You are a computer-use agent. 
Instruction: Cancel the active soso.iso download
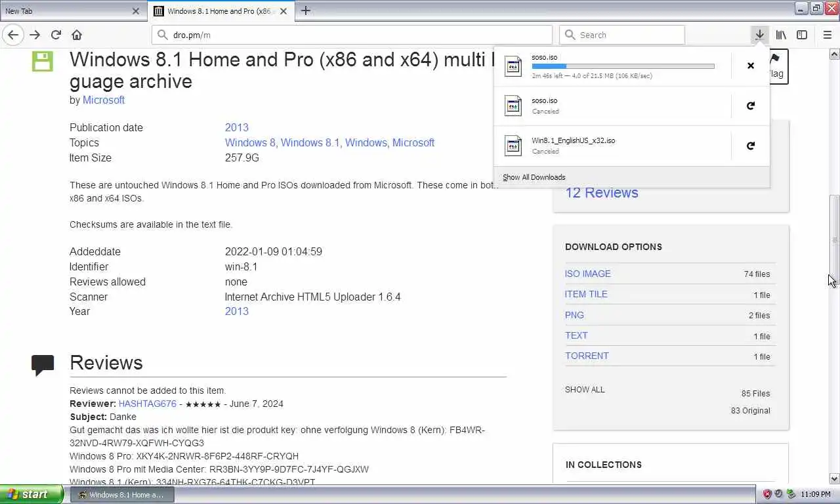[751, 66]
